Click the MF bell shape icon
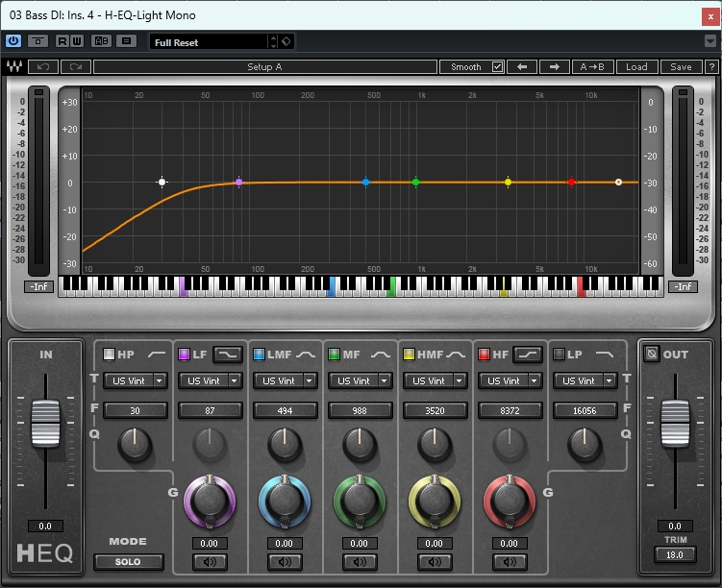 click(x=381, y=355)
